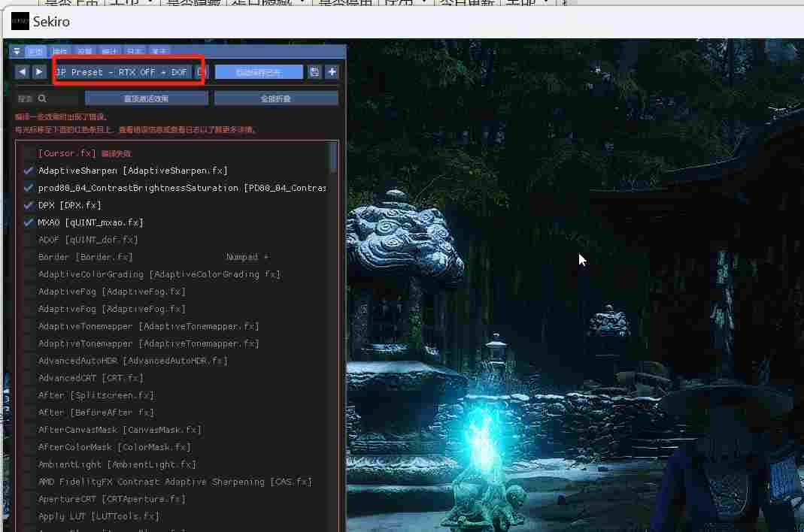Disable the AdaptiveSharpen effect checkbox
The width and height of the screenshot is (804, 532).
click(x=29, y=171)
